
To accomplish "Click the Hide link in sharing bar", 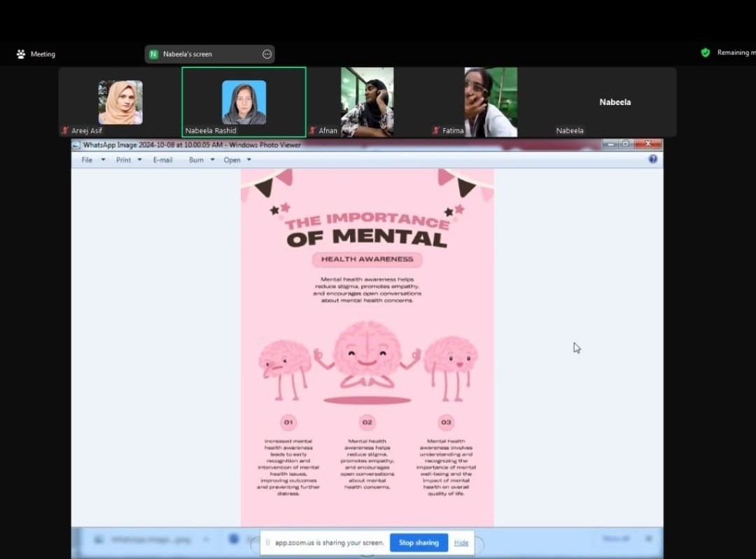I will point(461,543).
